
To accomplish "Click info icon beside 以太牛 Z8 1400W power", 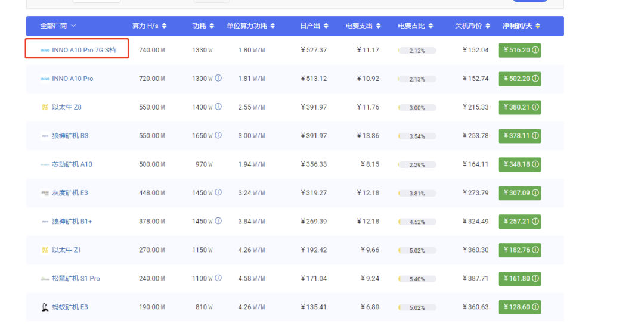I will coord(218,107).
